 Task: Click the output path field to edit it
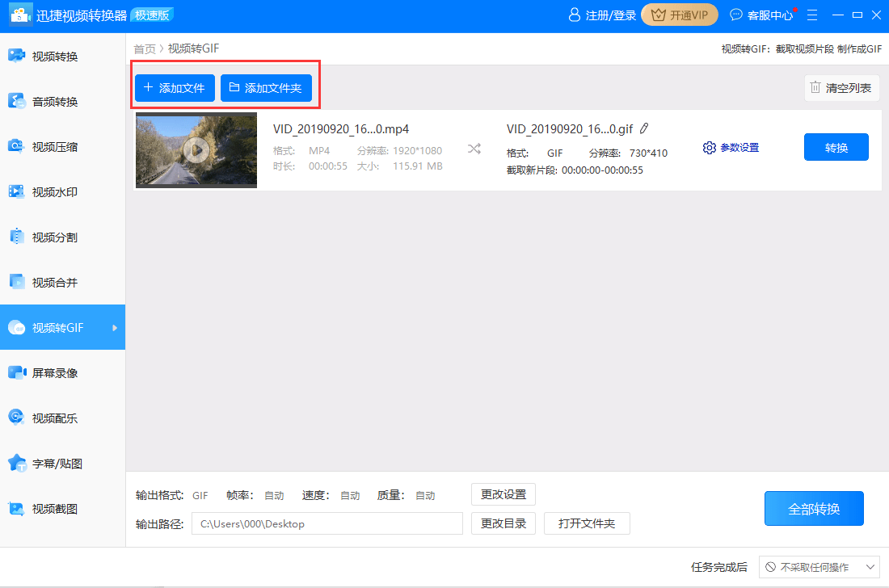327,523
